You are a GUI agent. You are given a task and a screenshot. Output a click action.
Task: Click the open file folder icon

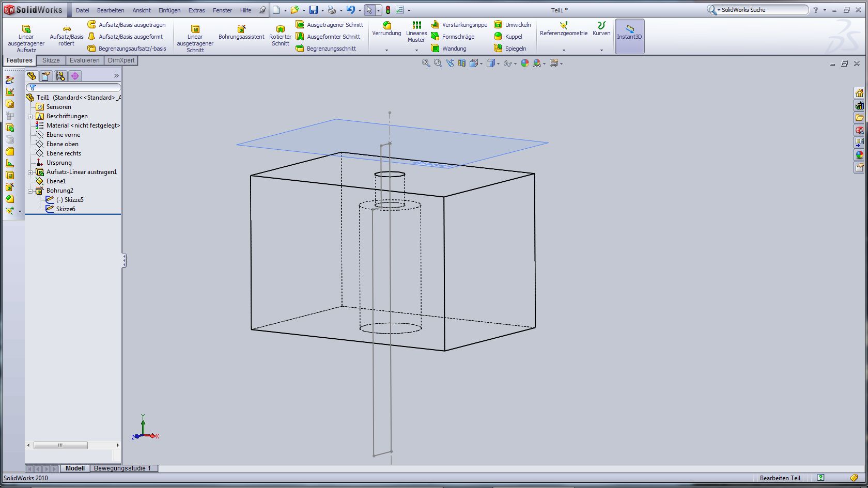pyautogui.click(x=295, y=10)
